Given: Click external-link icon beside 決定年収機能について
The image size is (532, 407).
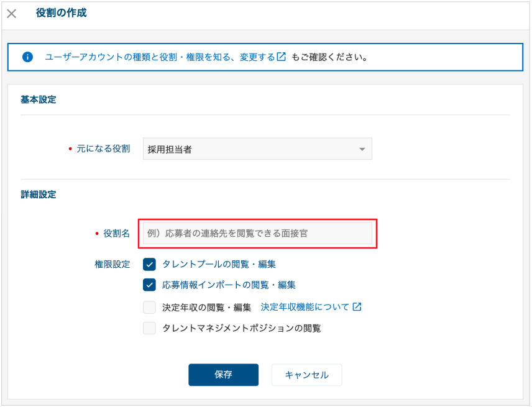Looking at the screenshot, I should [357, 306].
